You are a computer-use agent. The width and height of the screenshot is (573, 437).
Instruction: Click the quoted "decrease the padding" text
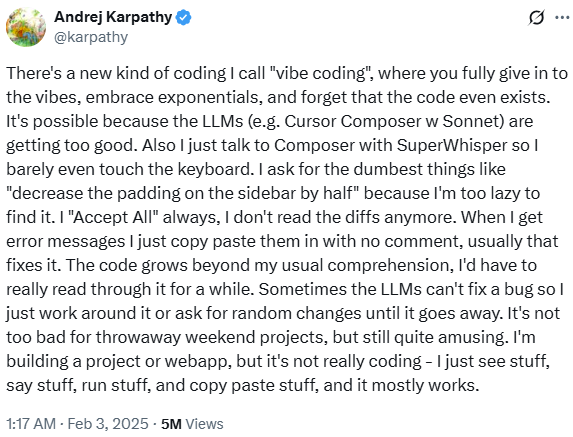pos(93,193)
